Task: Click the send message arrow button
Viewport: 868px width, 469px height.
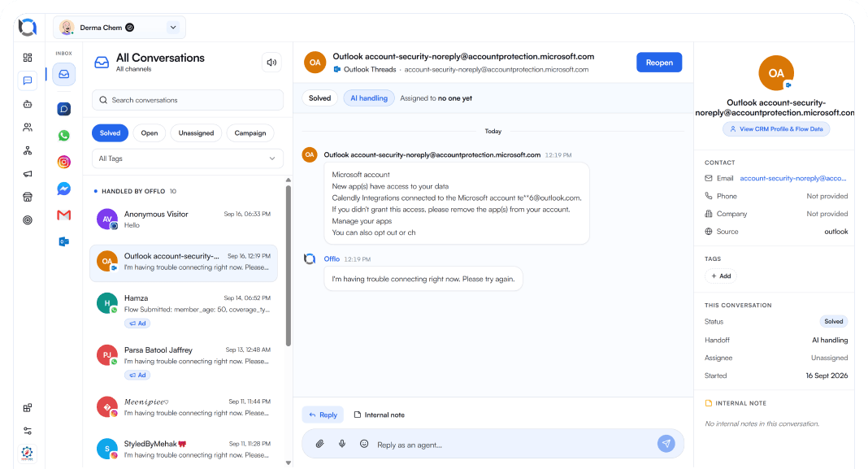Action: click(666, 444)
